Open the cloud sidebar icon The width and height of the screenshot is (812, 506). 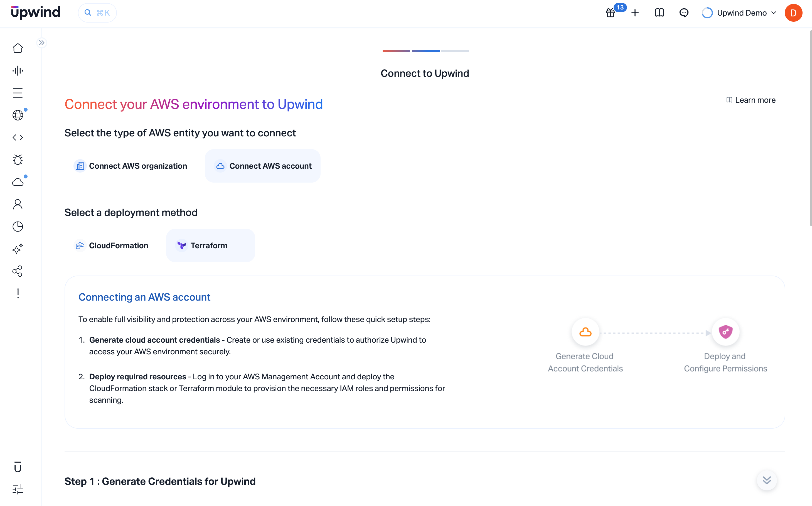click(x=18, y=182)
